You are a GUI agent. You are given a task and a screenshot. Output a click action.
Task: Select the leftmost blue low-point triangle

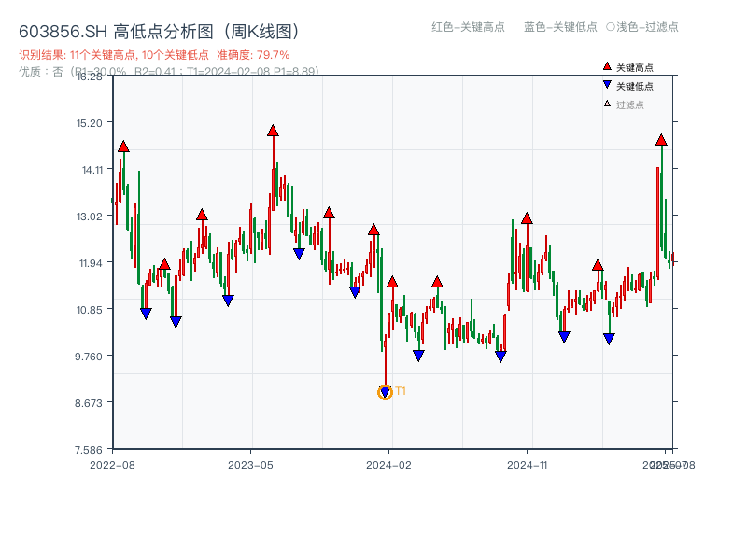click(x=147, y=311)
